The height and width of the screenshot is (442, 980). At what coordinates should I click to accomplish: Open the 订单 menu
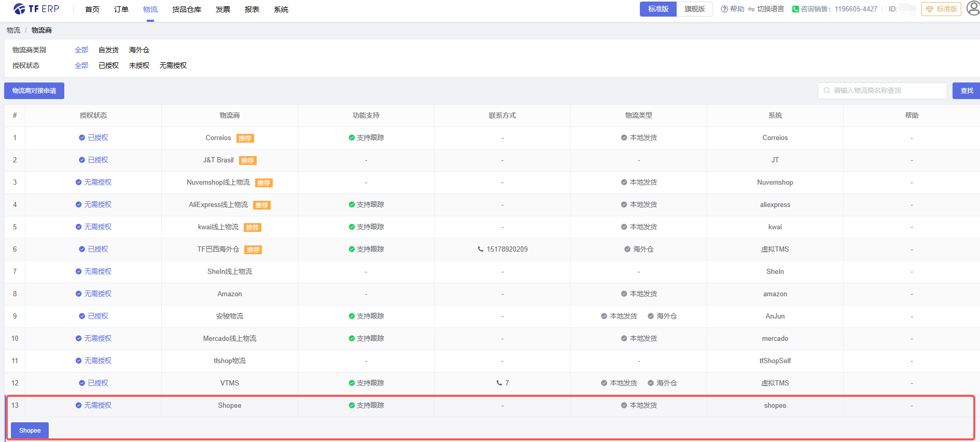click(x=121, y=9)
